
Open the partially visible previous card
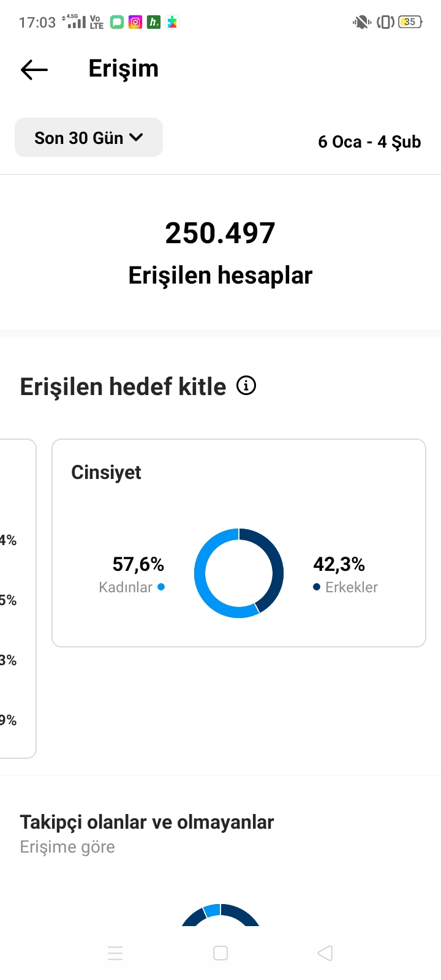coord(18,598)
